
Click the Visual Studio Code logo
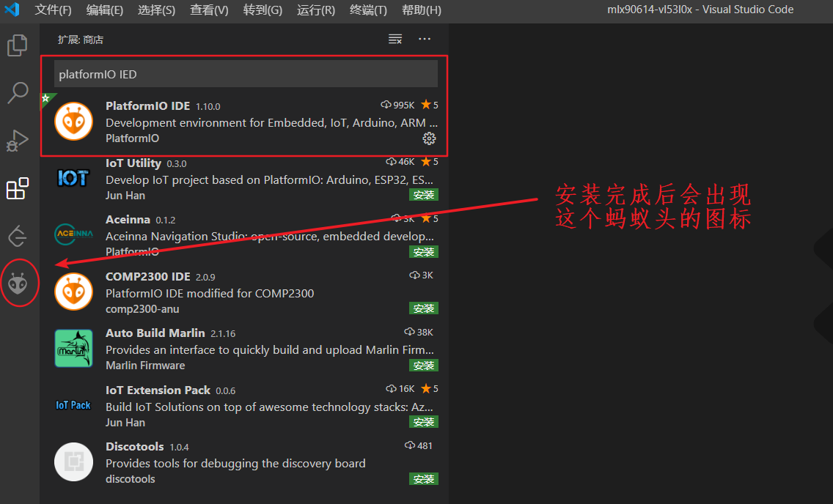tap(11, 11)
